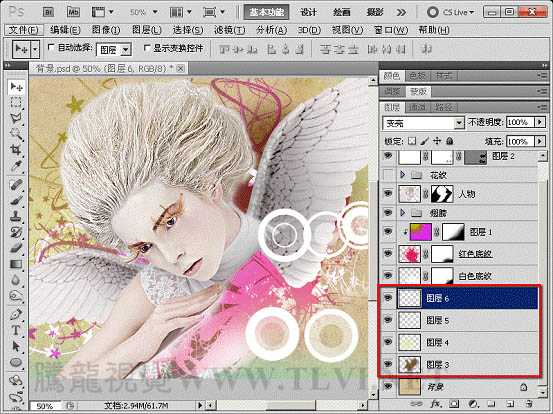This screenshot has width=553, height=414.
Task: Hide the 图层 4 layer eye
Action: tap(388, 342)
